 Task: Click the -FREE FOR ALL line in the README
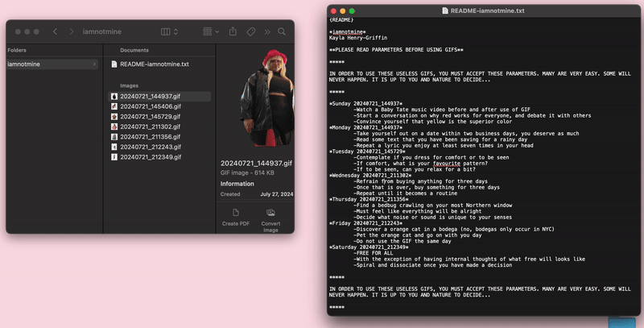tap(373, 253)
